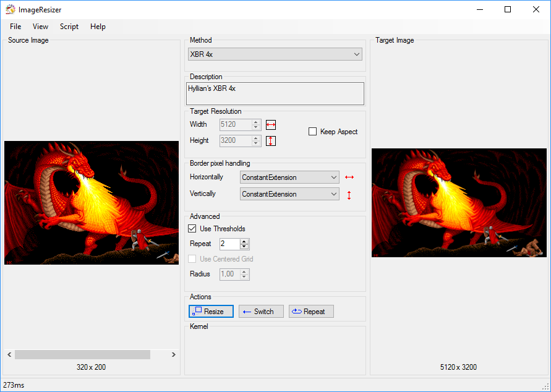Uncheck the Use Thresholds checkbox
This screenshot has width=551, height=392.
192,229
